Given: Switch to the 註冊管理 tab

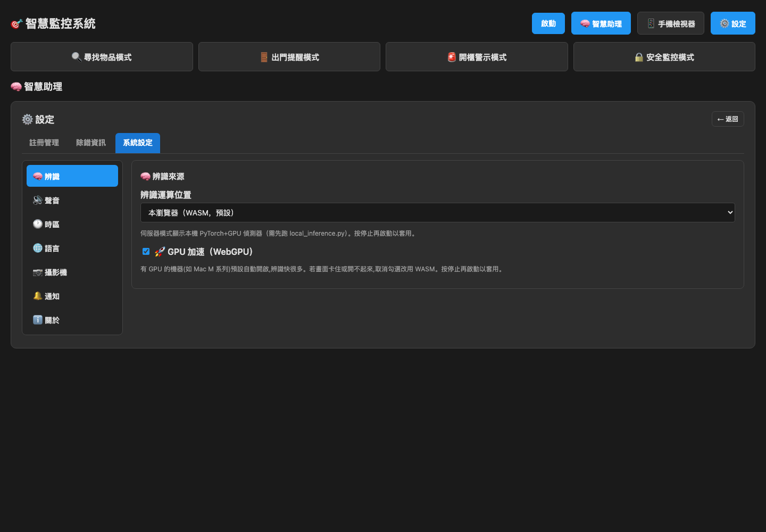Looking at the screenshot, I should point(44,143).
